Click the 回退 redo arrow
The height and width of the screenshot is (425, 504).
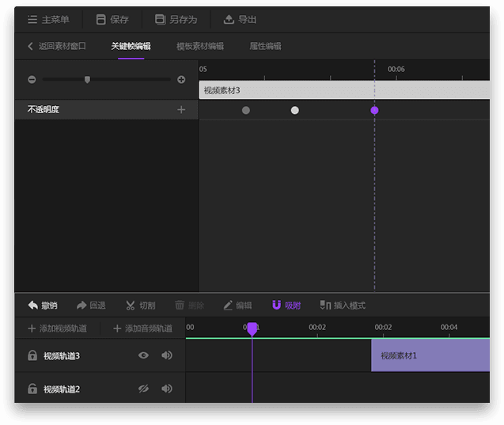pyautogui.click(x=81, y=305)
